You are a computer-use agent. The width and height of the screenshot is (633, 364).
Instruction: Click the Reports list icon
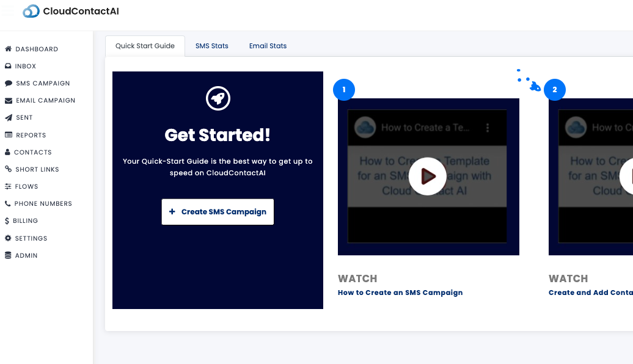click(x=9, y=135)
